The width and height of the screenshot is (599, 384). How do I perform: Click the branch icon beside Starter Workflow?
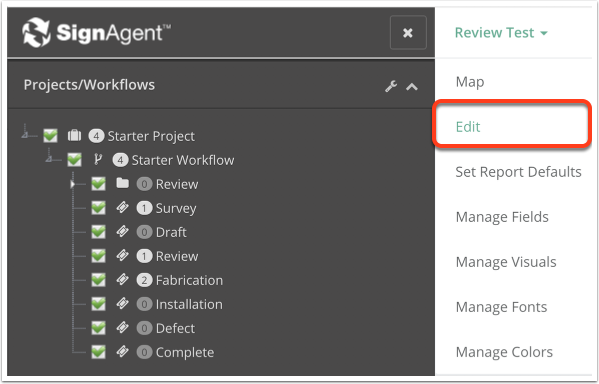point(98,159)
